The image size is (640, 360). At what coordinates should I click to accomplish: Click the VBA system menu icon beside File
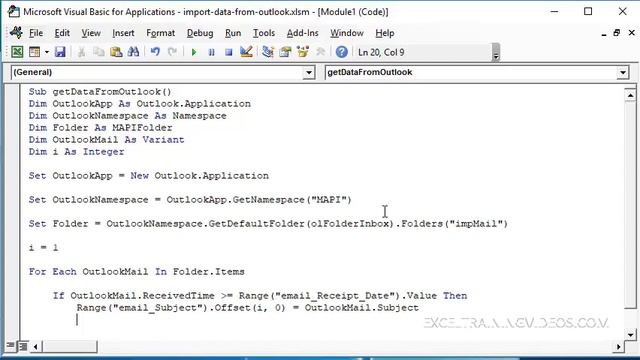(16, 33)
